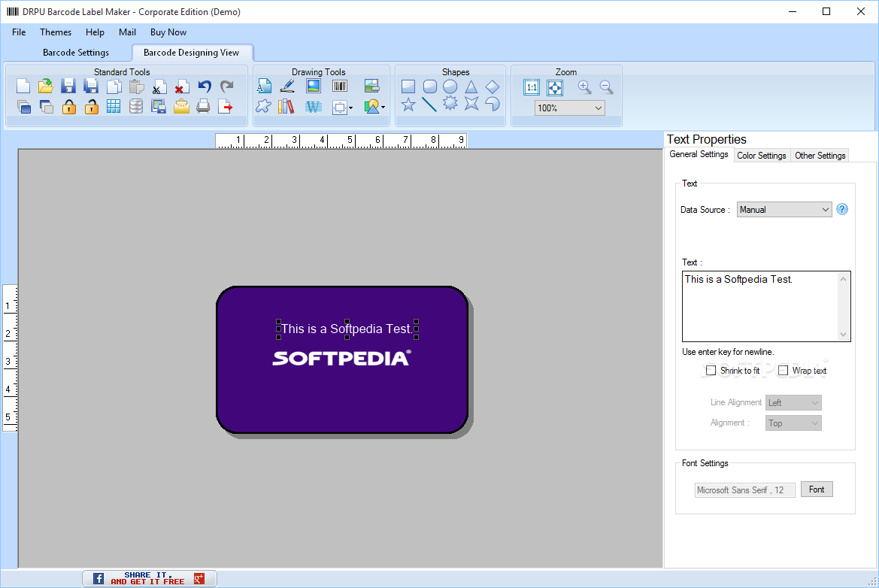Click the Share It and Get It Free banner
This screenshot has width=879, height=588.
point(150,578)
